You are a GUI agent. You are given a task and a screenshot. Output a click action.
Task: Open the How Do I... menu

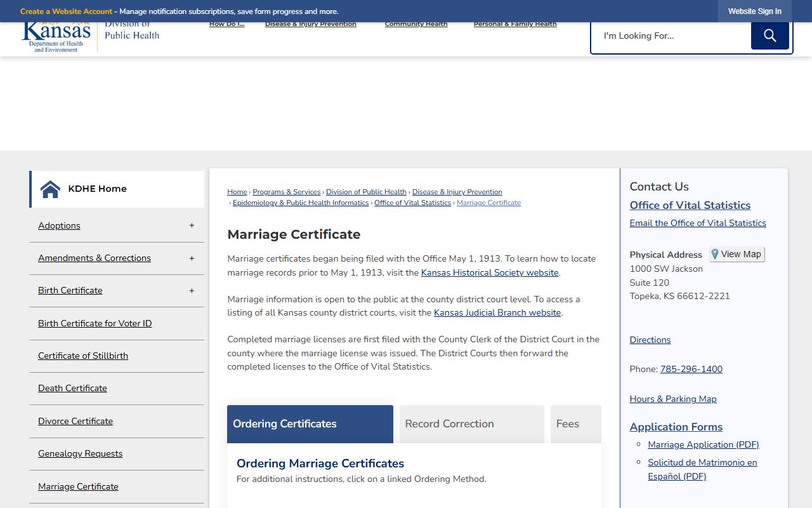pos(226,24)
